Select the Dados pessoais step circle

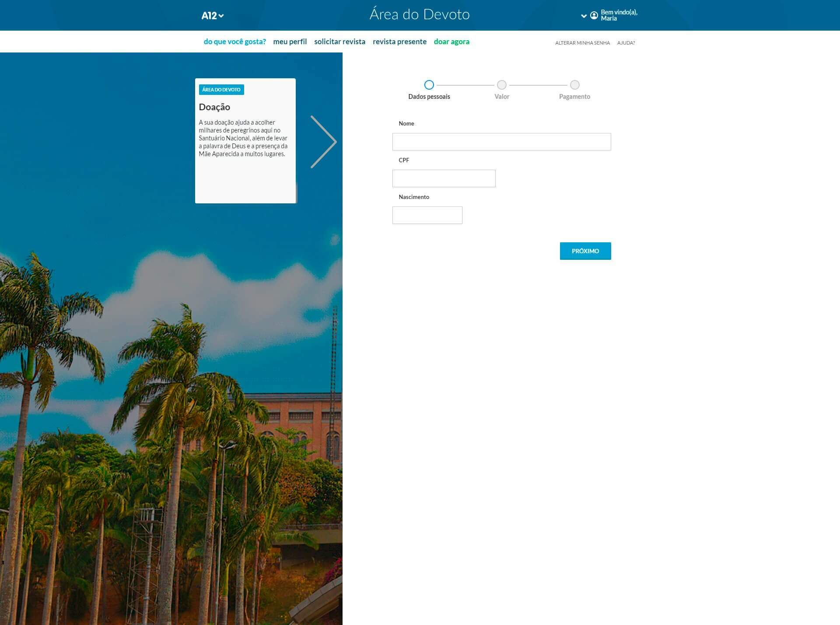[429, 85]
